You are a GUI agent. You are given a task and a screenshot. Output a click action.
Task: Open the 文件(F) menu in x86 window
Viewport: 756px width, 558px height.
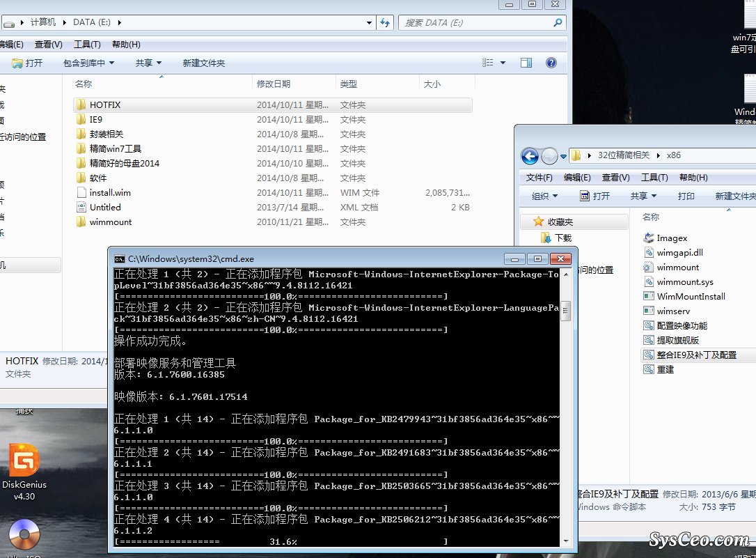tap(539, 178)
